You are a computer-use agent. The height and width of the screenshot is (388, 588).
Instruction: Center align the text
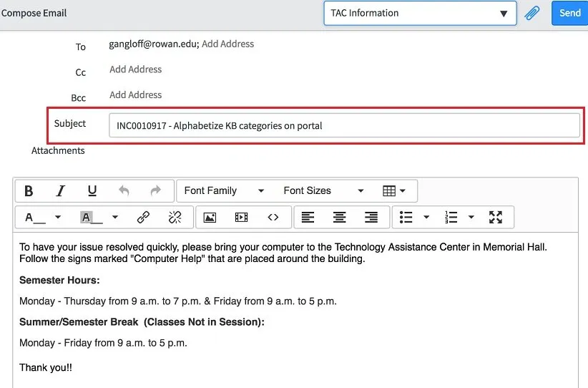(339, 217)
